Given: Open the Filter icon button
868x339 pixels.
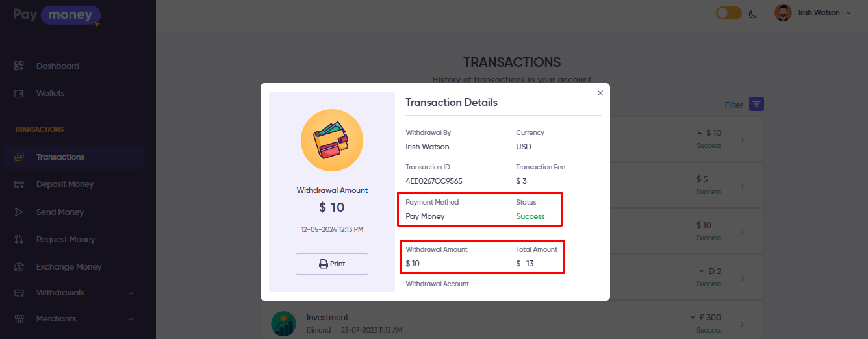Looking at the screenshot, I should point(756,105).
